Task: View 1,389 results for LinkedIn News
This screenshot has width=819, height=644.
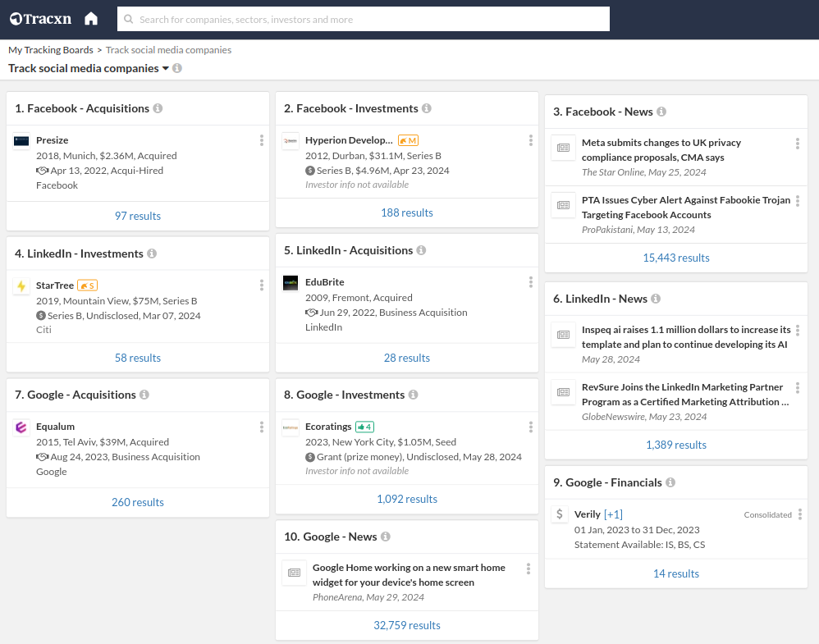Action: (676, 445)
